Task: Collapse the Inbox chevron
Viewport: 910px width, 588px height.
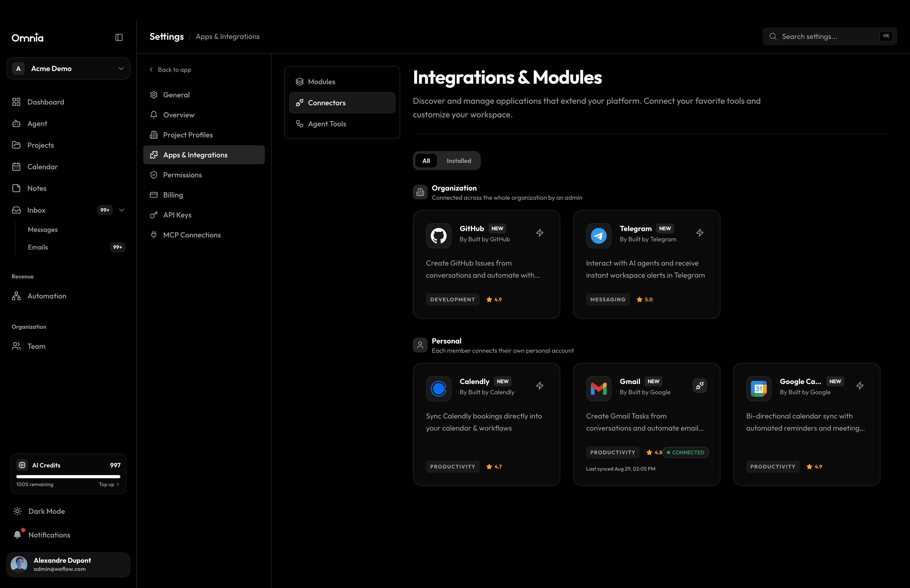Action: click(x=121, y=210)
